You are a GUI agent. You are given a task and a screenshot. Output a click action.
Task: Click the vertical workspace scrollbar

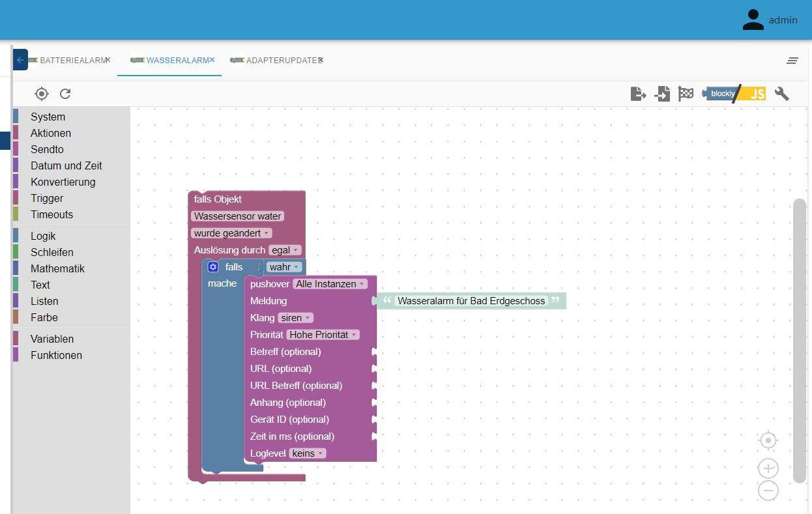click(799, 341)
